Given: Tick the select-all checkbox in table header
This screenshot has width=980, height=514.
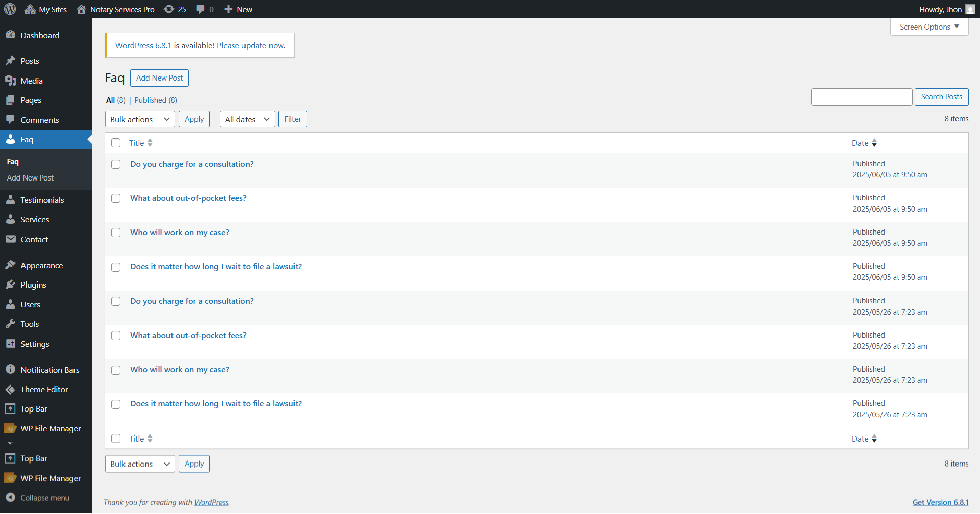Looking at the screenshot, I should coord(116,143).
